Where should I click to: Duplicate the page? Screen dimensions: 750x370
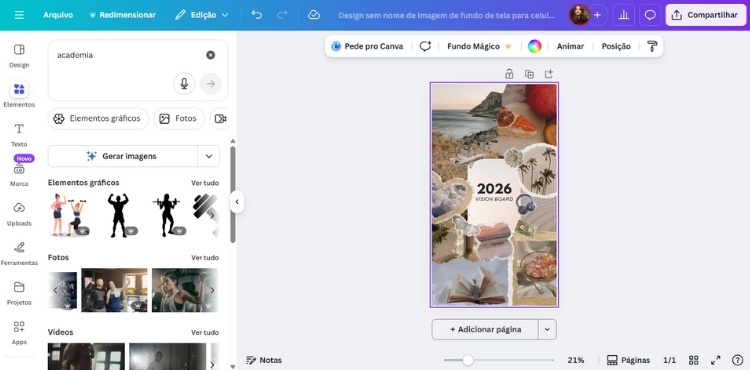[529, 74]
